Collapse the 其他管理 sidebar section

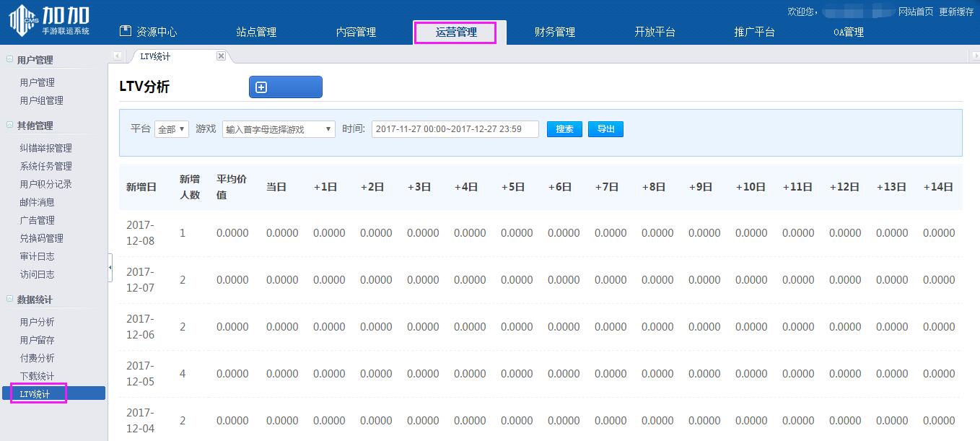click(9, 126)
